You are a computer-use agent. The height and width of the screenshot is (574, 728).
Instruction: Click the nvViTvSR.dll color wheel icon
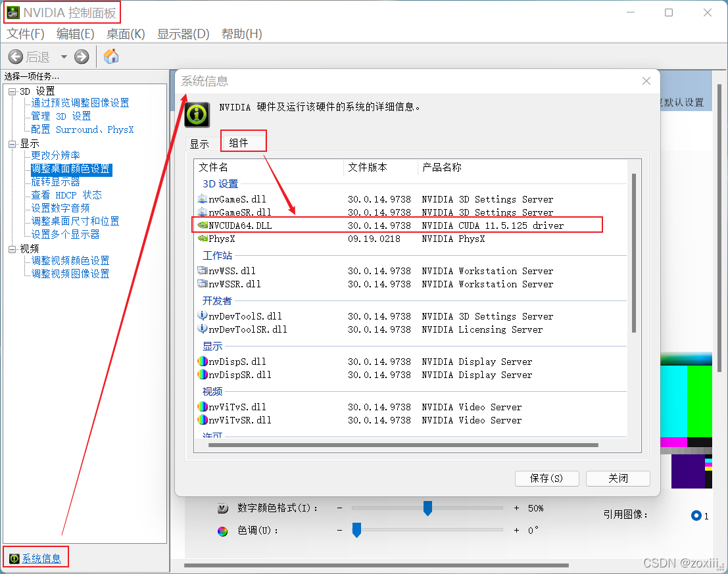(203, 419)
